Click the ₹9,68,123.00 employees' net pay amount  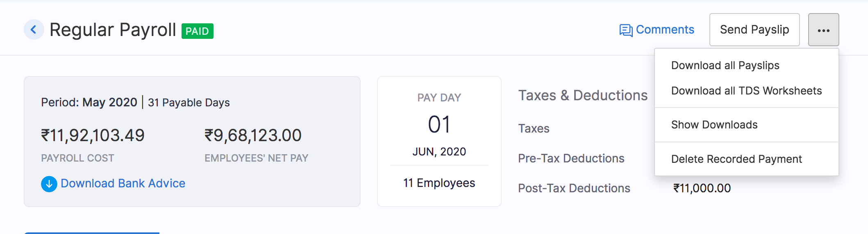pyautogui.click(x=253, y=135)
